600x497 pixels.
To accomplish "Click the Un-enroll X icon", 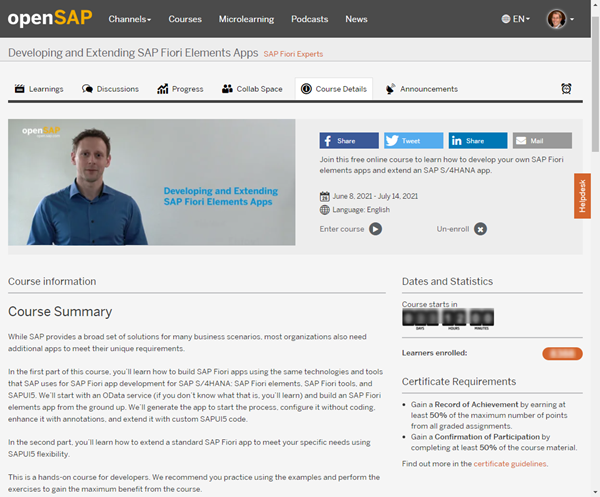I will point(480,229).
